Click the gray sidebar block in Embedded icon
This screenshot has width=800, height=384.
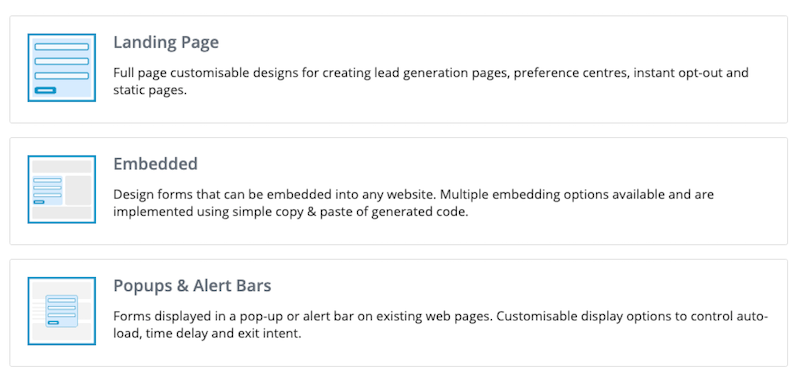[x=78, y=190]
